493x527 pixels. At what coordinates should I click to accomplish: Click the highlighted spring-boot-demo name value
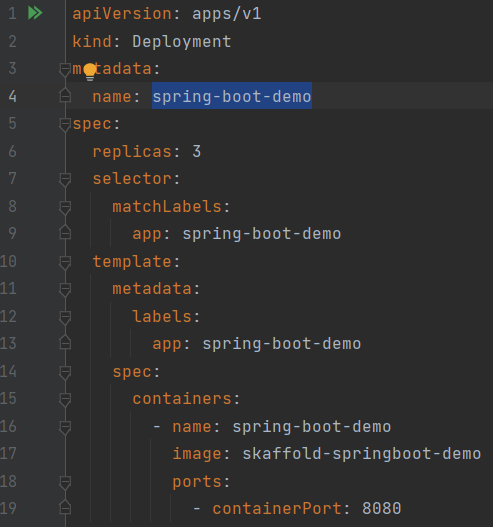[x=232, y=97]
